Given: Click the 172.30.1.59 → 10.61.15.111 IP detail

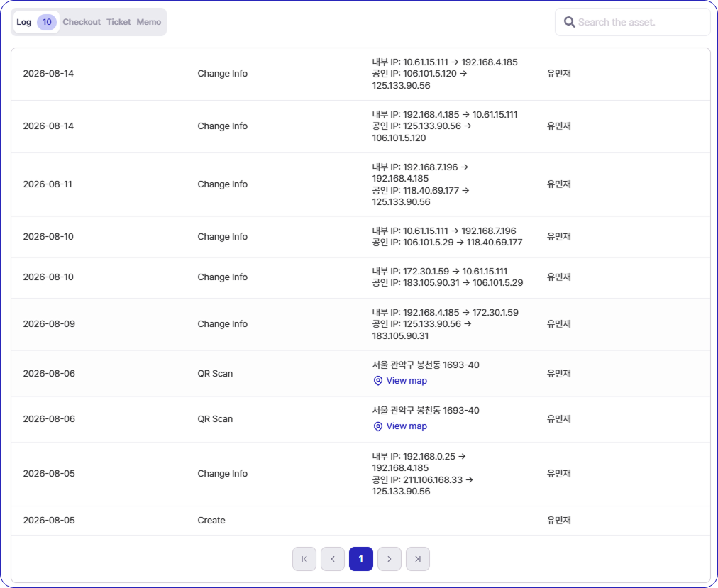Looking at the screenshot, I should pos(440,271).
